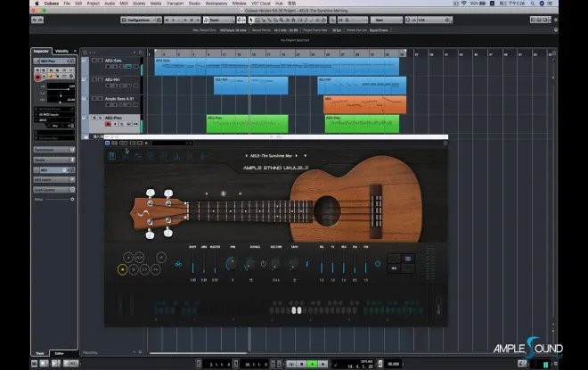Viewport: 588px width, 370px height.
Task: Mute the AEU-Solo track
Action: pos(94,61)
